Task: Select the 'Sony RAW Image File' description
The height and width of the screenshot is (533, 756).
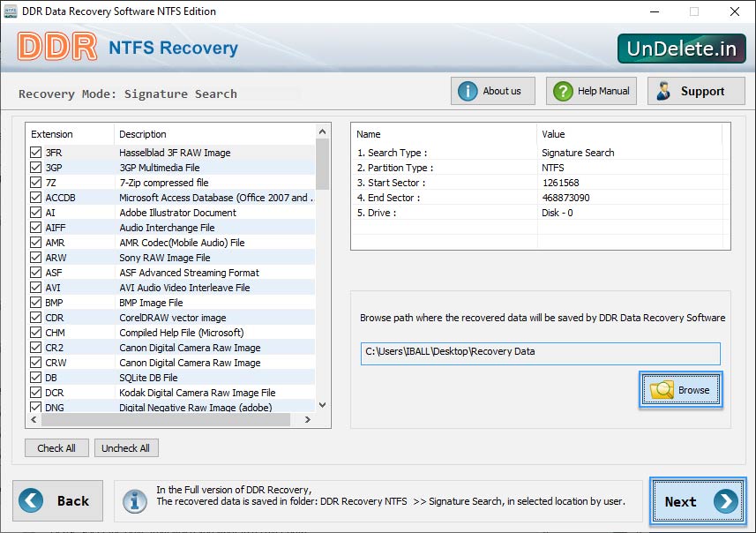Action: pyautogui.click(x=164, y=257)
